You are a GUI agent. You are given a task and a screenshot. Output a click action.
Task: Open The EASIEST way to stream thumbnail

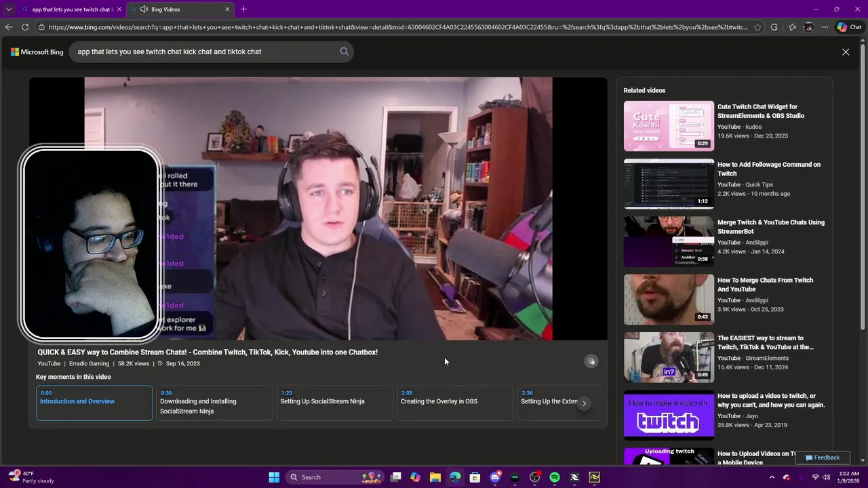669,357
